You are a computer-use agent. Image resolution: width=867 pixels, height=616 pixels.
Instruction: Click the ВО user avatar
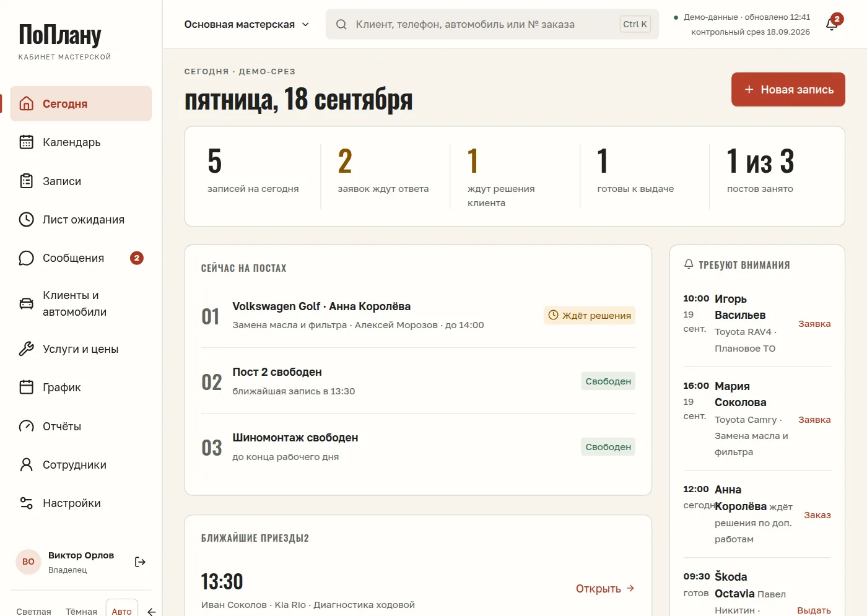[x=28, y=562]
